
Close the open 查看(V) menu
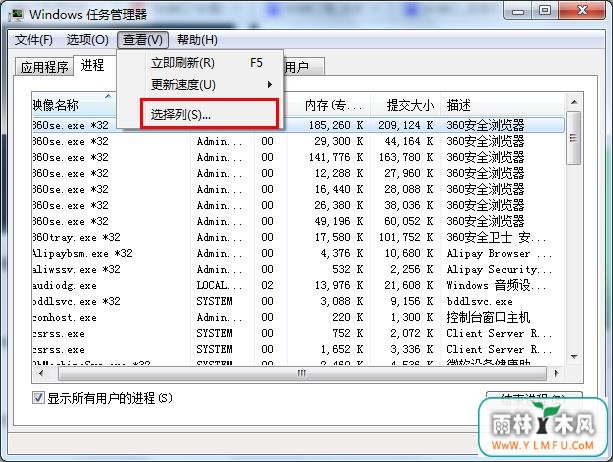pyautogui.click(x=143, y=40)
